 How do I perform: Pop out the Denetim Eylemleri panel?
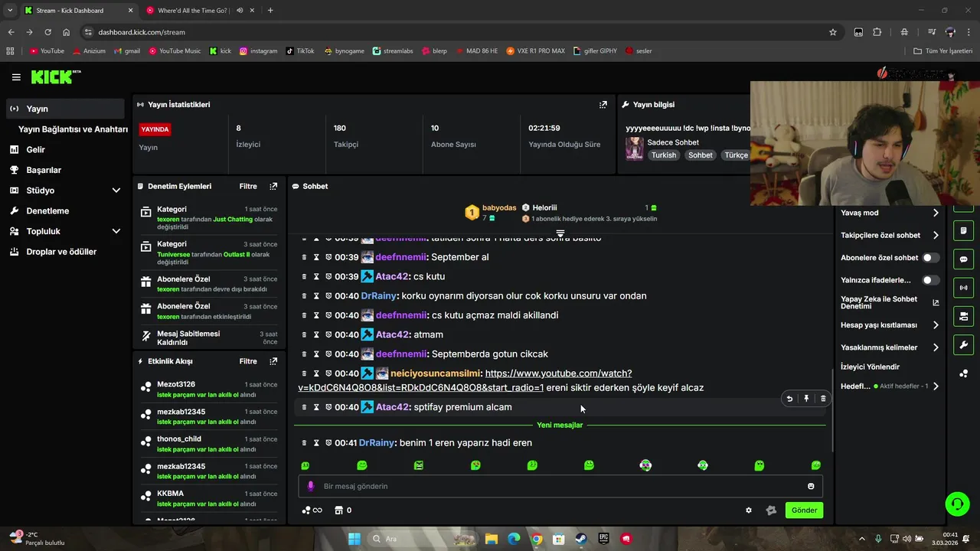[x=273, y=187]
